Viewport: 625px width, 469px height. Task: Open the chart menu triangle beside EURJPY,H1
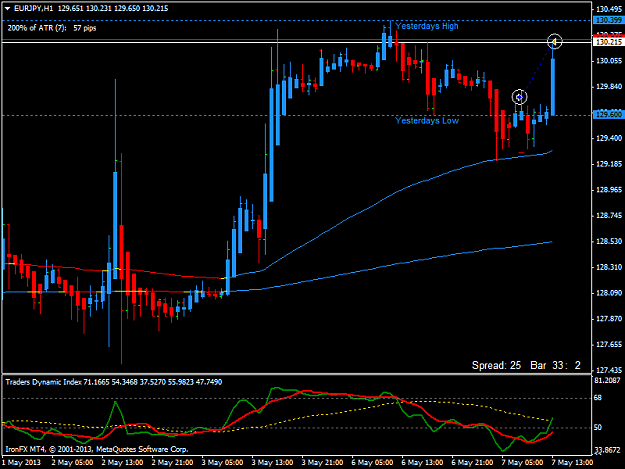[7, 8]
